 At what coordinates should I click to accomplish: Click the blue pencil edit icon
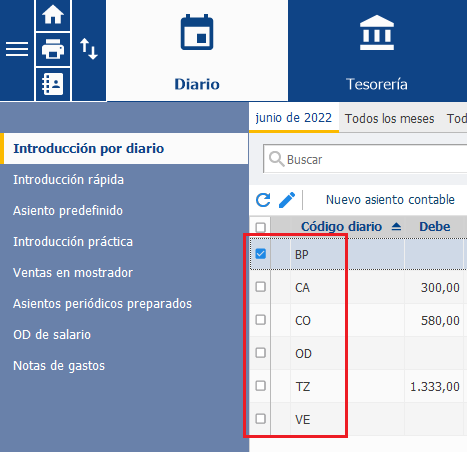click(x=287, y=200)
